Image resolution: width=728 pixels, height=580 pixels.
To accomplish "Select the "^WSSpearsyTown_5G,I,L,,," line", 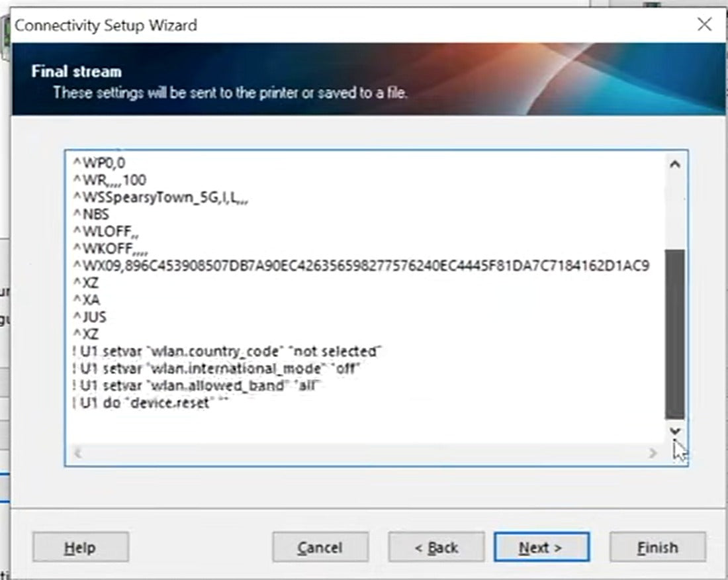I will click(x=161, y=198).
